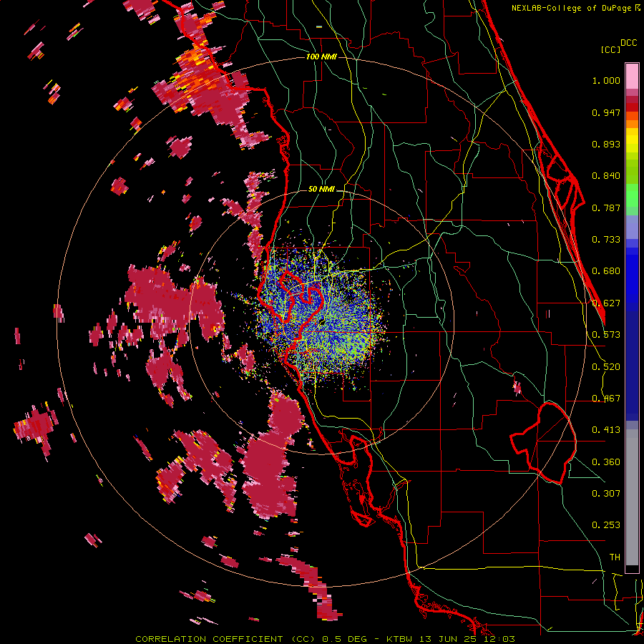Screen dimensions: 644x644
Task: Click the 50 NMI range ring label
Action: coord(321,190)
